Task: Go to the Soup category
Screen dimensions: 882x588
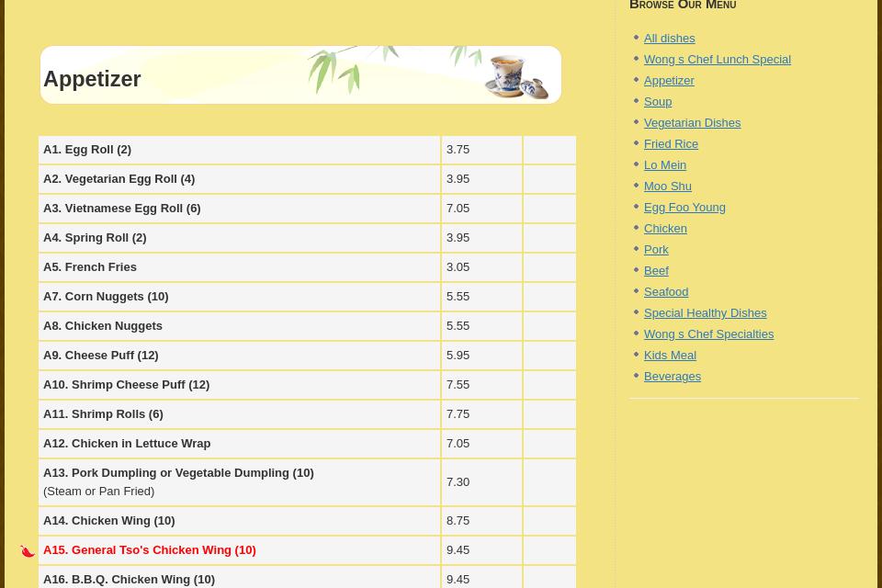Action: [x=657, y=102]
